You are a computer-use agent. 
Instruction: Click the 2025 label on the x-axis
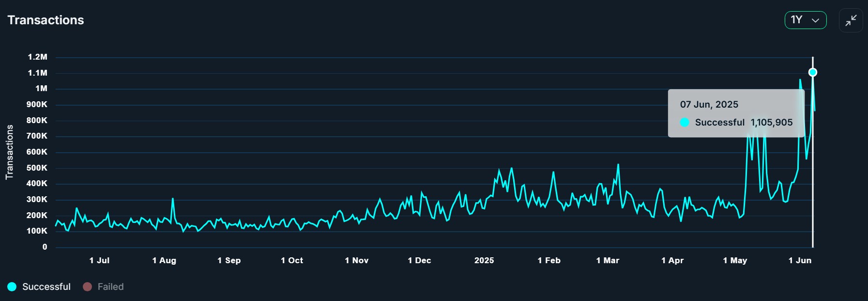tap(484, 260)
